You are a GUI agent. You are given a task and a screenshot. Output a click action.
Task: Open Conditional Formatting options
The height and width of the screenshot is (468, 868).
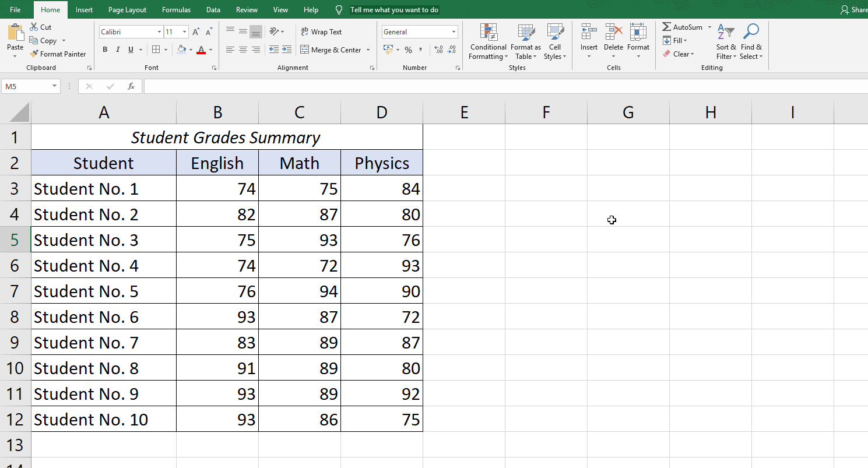(x=488, y=41)
